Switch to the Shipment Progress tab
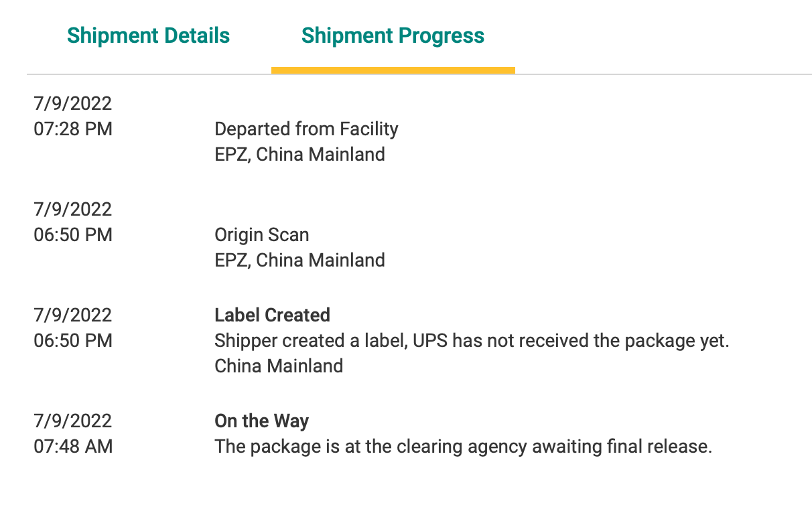Viewport: 812px width, 505px height. 393,35
